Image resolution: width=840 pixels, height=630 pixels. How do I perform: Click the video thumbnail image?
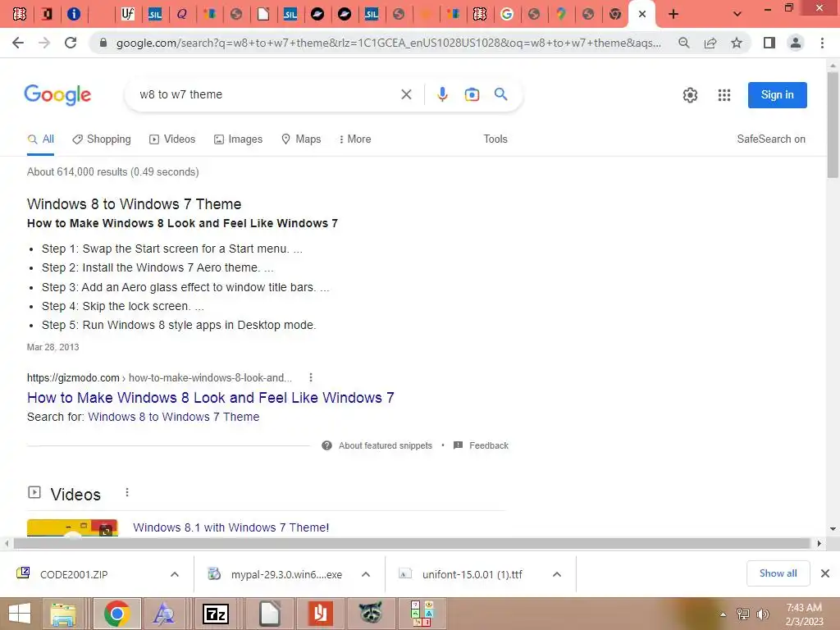click(72, 528)
